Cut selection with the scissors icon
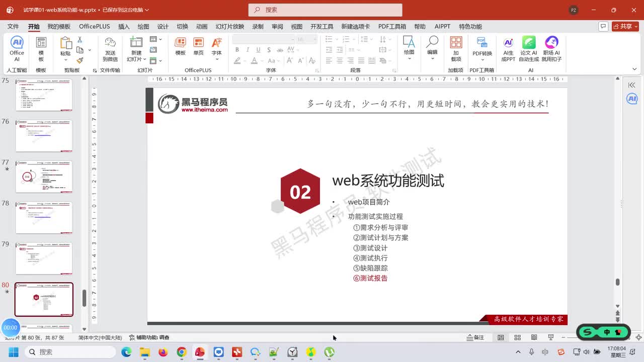The image size is (644, 362). (x=79, y=40)
